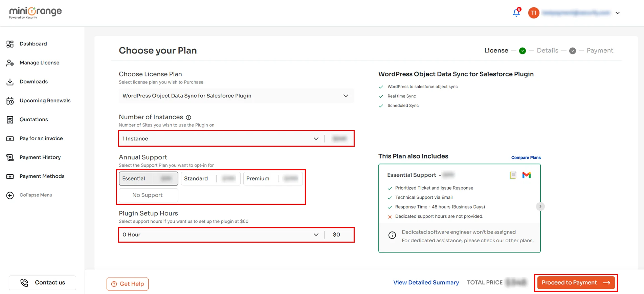This screenshot has height=294, width=644.
Task: Click 'Technical Support via Email' text
Action: tap(424, 197)
